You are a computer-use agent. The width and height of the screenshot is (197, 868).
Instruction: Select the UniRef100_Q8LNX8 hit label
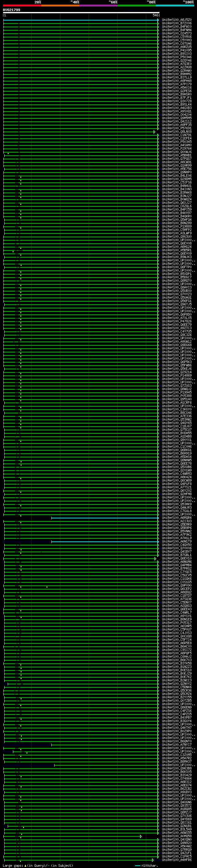[x=177, y=132]
